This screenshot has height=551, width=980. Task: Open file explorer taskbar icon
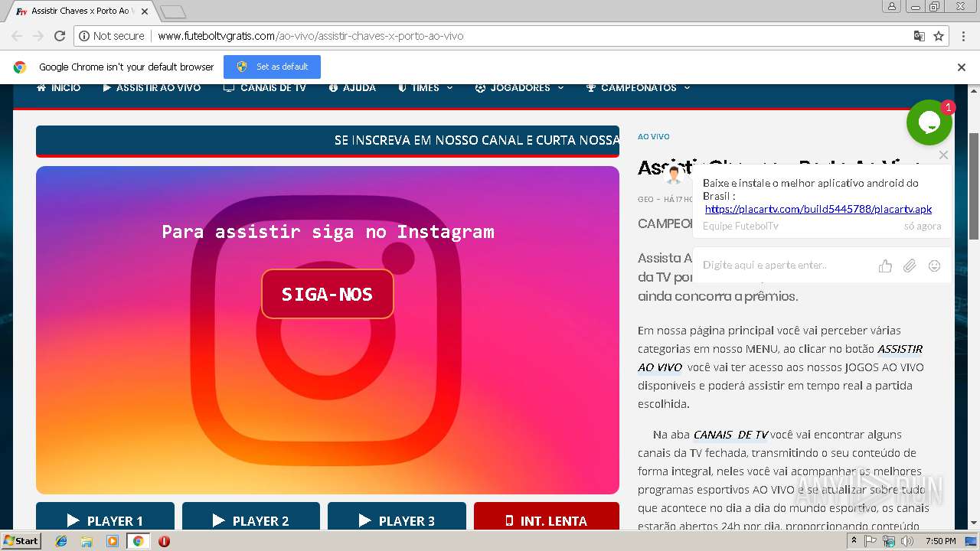[x=87, y=541]
